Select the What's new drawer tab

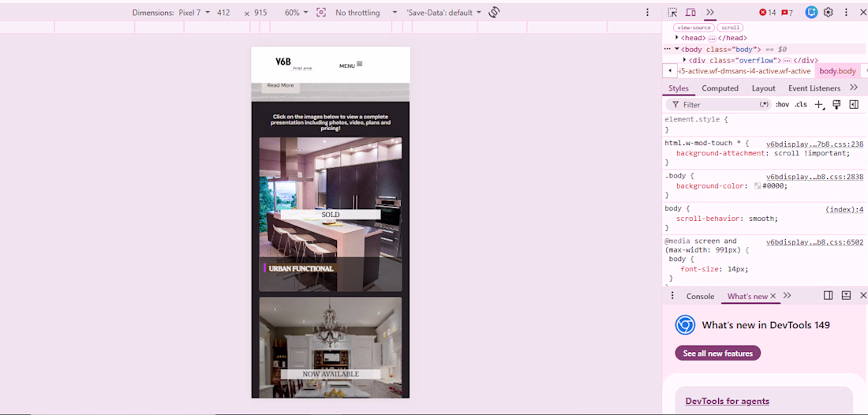coord(746,296)
